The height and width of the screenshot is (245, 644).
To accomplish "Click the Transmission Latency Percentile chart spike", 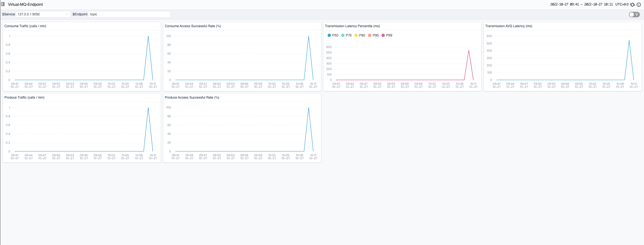I will coord(469,51).
